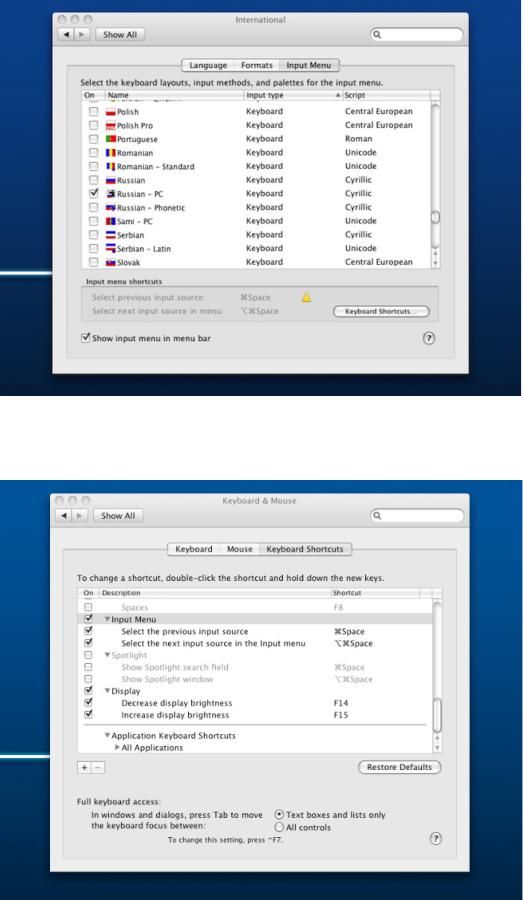The height and width of the screenshot is (900, 523).
Task: Switch to the Formats tab
Action: click(x=257, y=65)
